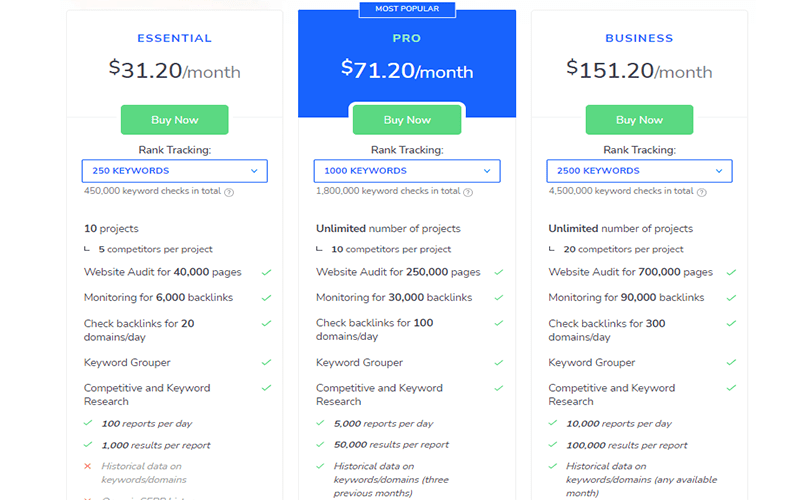Click 5 competitors per project text
The image size is (800, 500).
click(x=156, y=249)
